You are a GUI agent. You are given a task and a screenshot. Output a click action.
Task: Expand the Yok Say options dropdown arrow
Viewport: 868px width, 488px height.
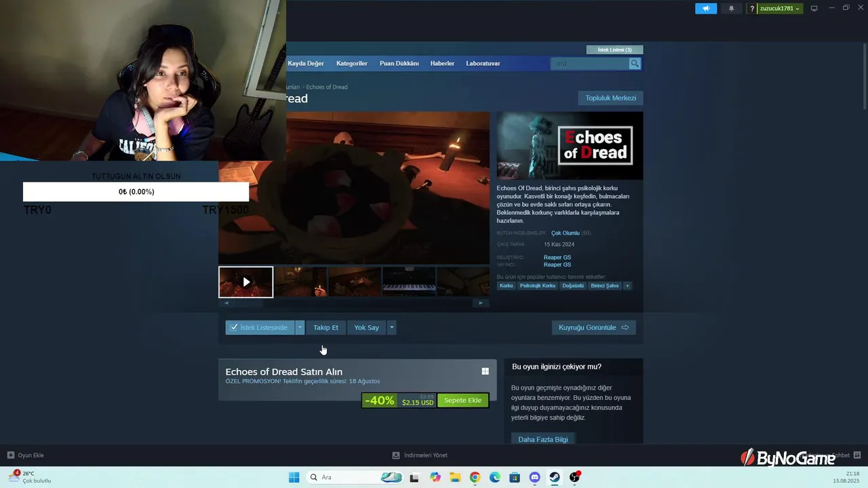tap(391, 327)
